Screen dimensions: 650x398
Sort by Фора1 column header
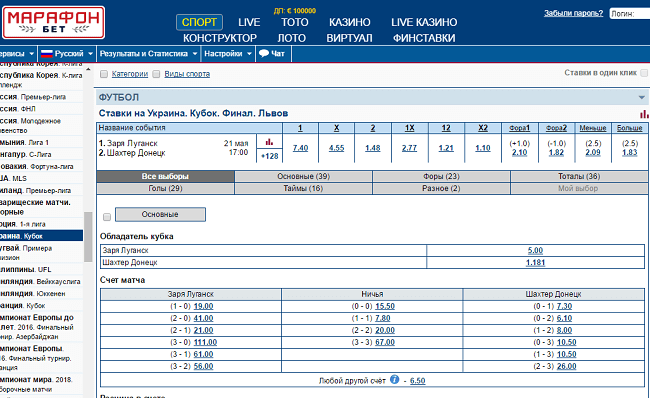(519, 128)
